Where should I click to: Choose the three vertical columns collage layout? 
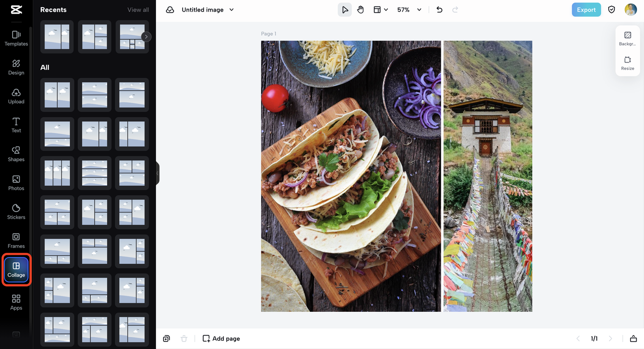[57, 173]
